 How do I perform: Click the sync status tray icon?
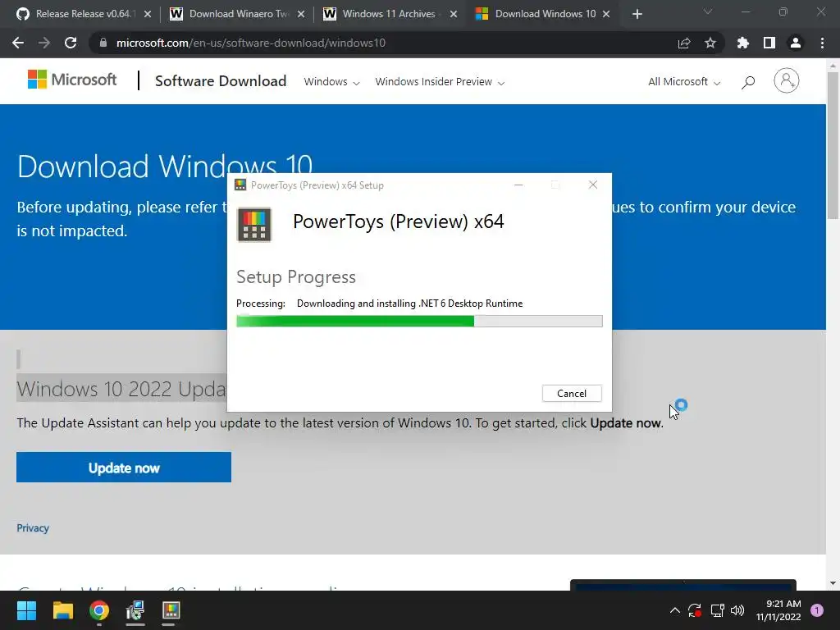click(695, 610)
